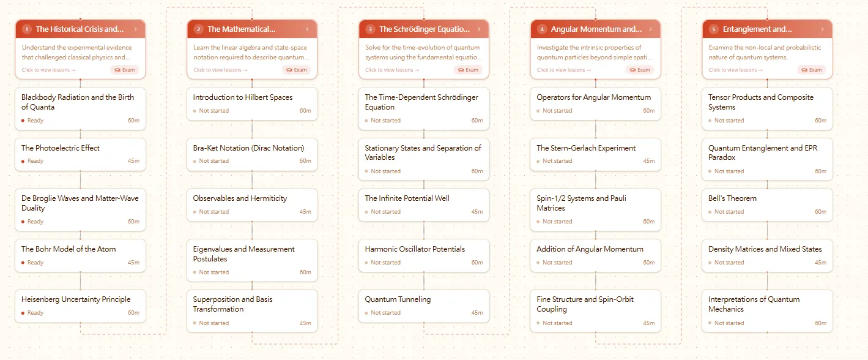Screen dimensions: 868x360
Task: Click the "4" badge on Angular Momentum header
Action: 541,28
